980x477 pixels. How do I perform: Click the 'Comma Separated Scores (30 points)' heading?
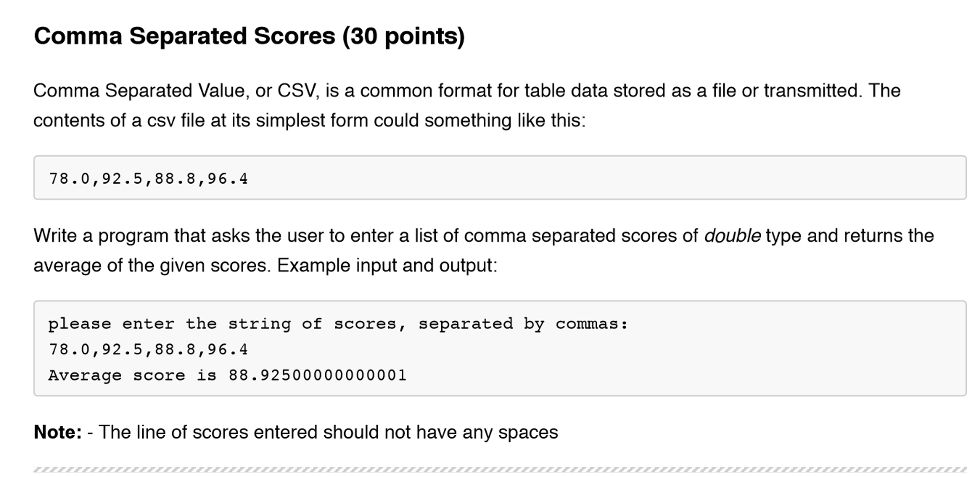[x=249, y=36]
